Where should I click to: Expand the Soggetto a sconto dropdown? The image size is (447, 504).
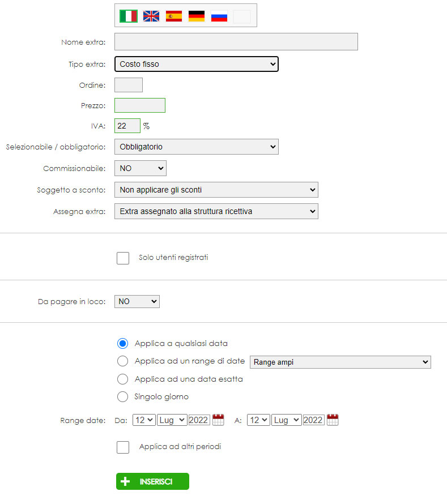216,190
